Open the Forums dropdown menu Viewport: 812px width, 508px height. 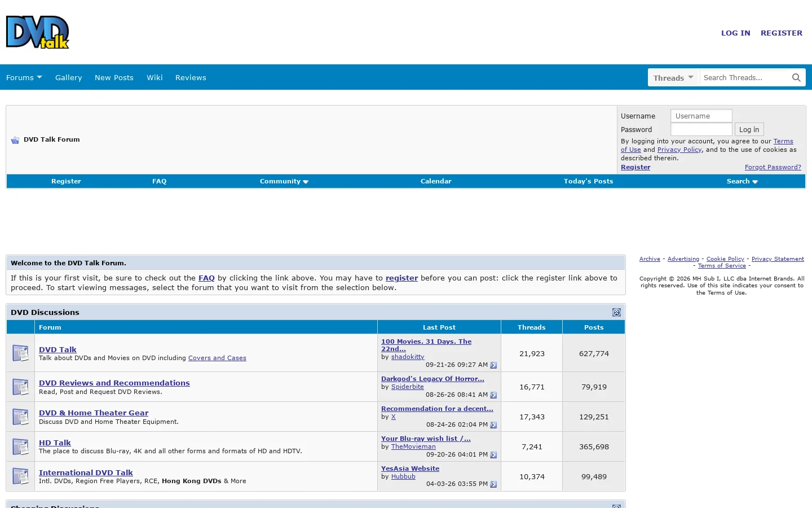[x=24, y=77]
